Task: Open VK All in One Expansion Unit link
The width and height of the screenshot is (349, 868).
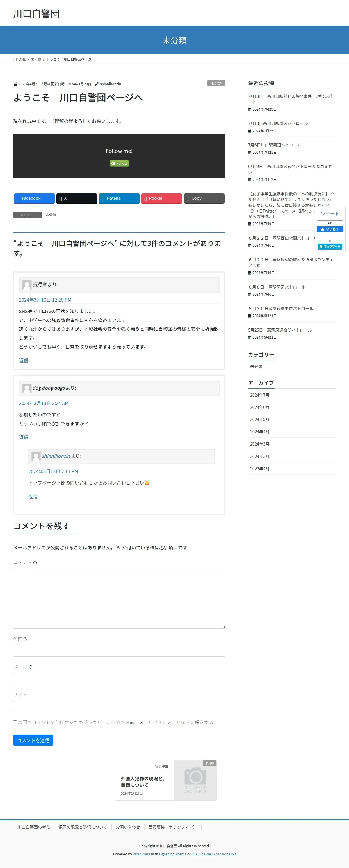Action: [213, 854]
